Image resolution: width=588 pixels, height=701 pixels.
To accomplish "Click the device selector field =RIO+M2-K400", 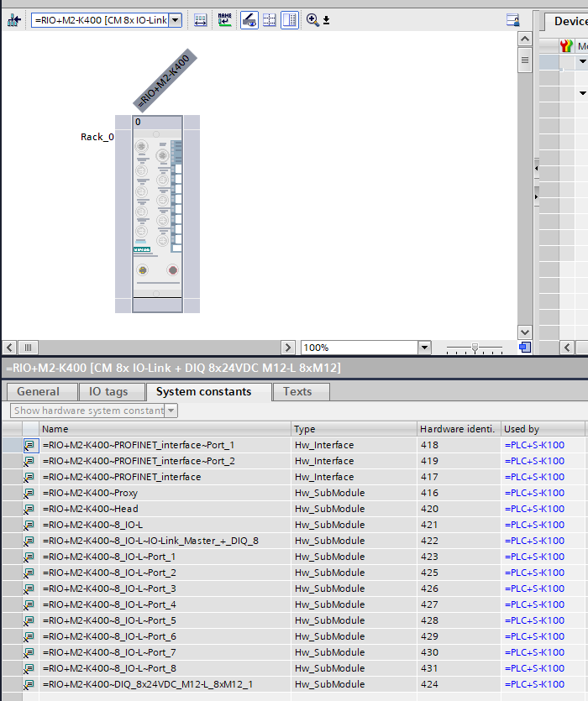I will 101,20.
